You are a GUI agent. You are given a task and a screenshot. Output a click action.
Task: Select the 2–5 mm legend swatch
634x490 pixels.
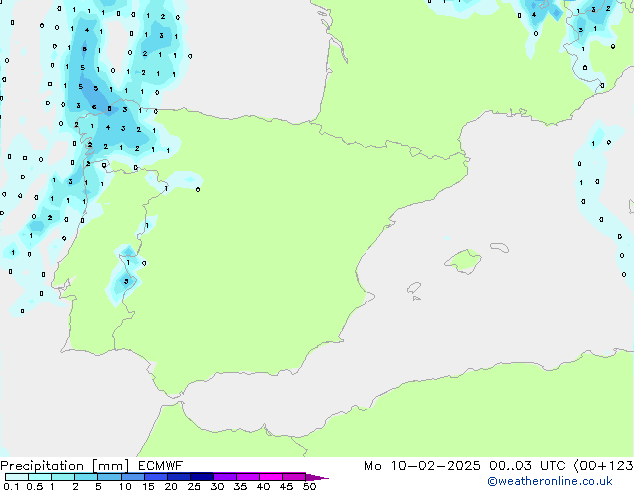(x=86, y=477)
